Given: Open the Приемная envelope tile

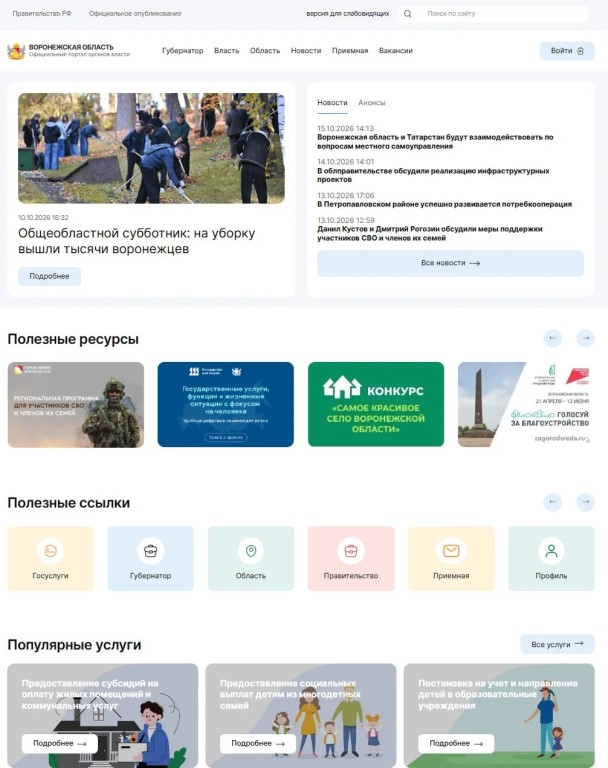Looking at the screenshot, I should coord(451,558).
